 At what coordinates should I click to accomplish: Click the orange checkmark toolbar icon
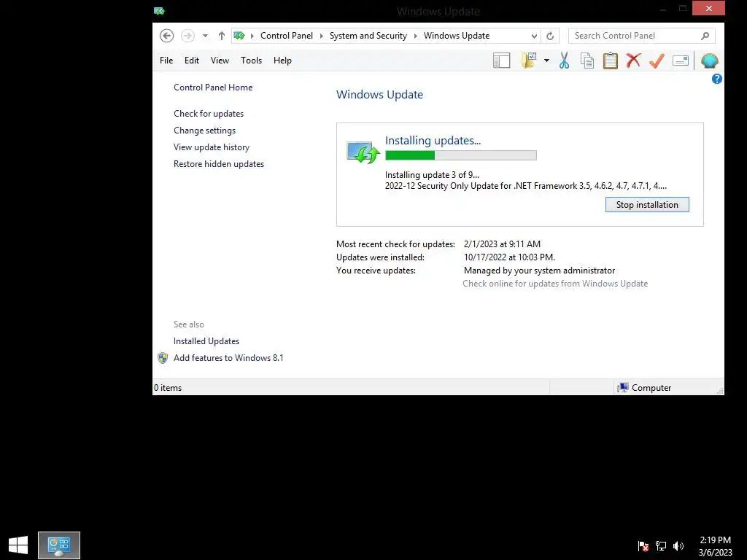coord(657,61)
